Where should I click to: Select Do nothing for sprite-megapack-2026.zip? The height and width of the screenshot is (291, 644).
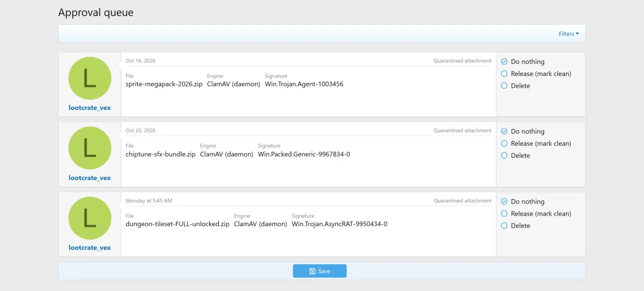click(x=523, y=62)
